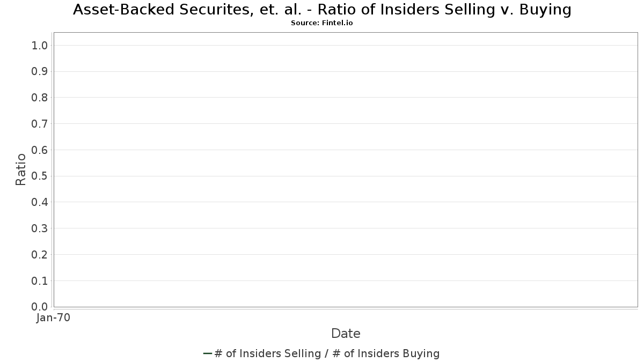The height and width of the screenshot is (362, 644).
Task: Click the Jan-70 date axis label
Action: 53,318
